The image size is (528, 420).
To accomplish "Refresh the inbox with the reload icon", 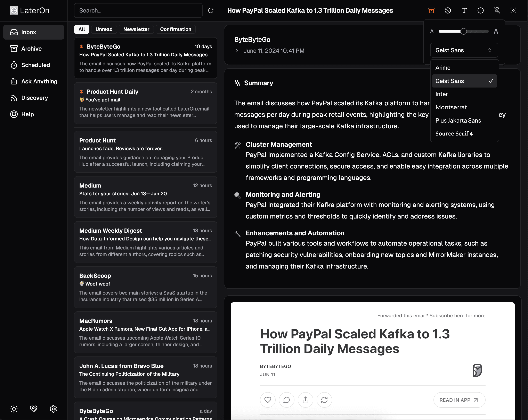I will [x=211, y=10].
